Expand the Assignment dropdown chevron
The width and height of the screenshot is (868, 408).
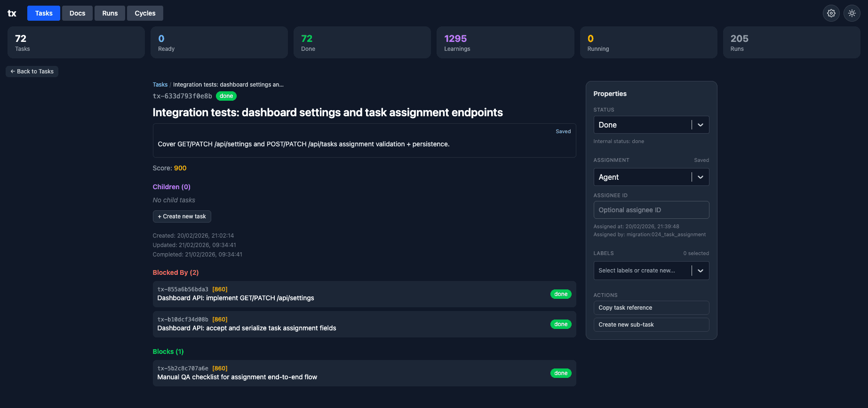click(701, 177)
